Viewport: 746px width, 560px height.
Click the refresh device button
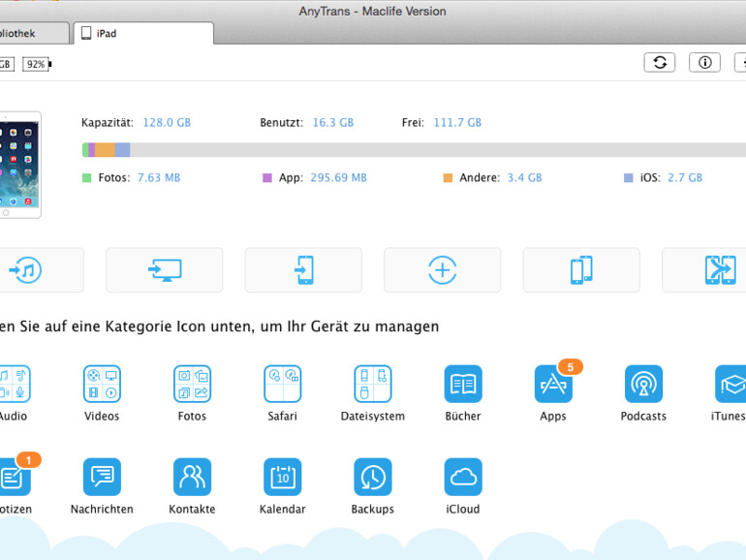(660, 62)
